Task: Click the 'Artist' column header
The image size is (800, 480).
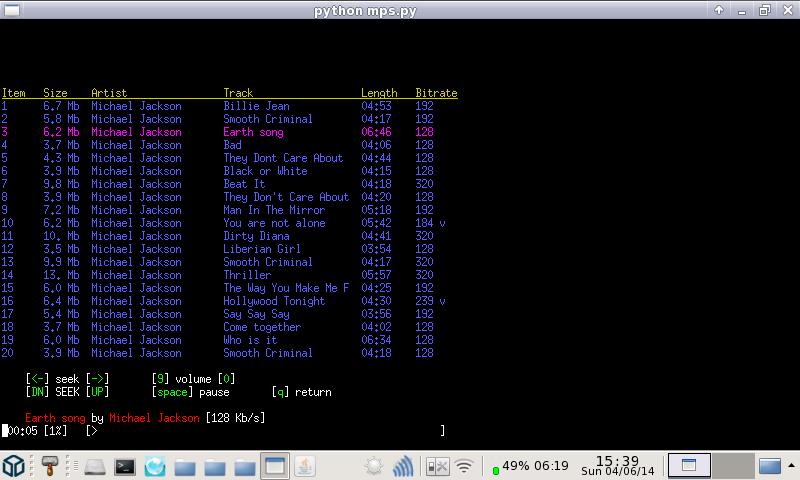Action: (x=109, y=93)
